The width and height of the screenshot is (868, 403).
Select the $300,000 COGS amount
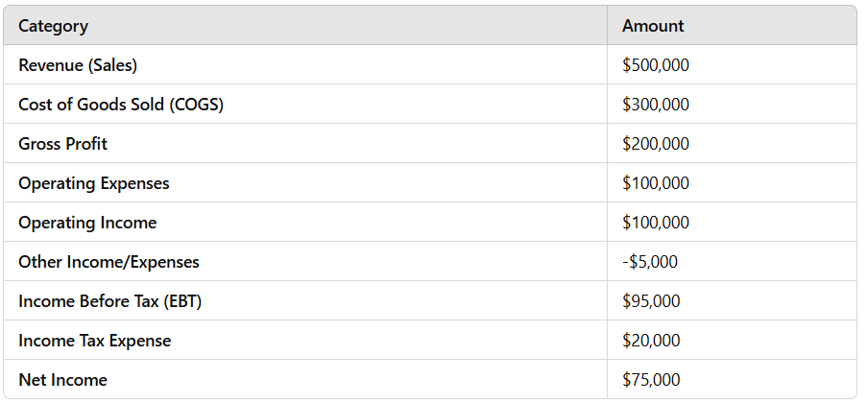pos(656,105)
